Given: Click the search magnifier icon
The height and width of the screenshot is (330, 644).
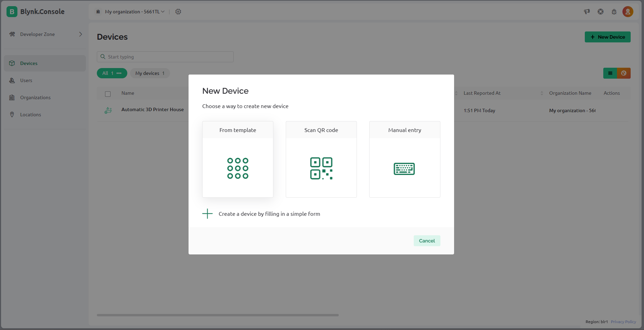Looking at the screenshot, I should click(x=103, y=57).
